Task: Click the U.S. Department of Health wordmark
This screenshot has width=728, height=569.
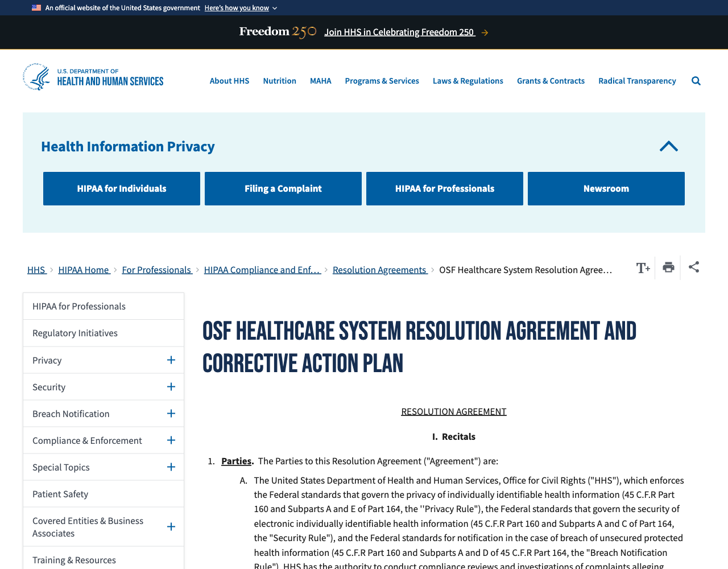Action: (x=110, y=78)
